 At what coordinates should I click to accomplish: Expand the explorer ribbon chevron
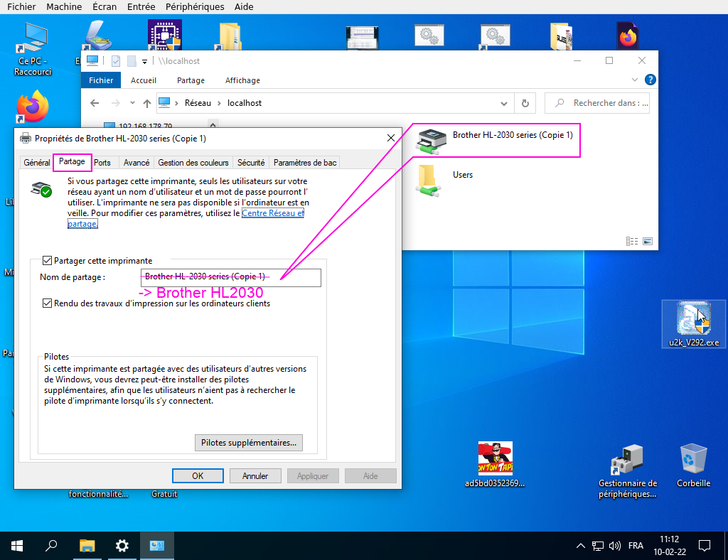(x=635, y=80)
